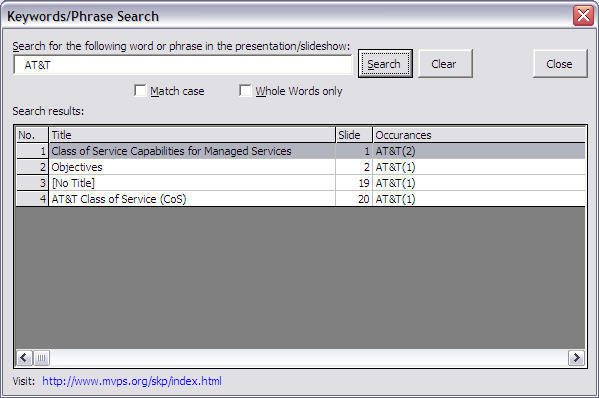Select the No. column header
This screenshot has height=398, width=599.
(32, 135)
